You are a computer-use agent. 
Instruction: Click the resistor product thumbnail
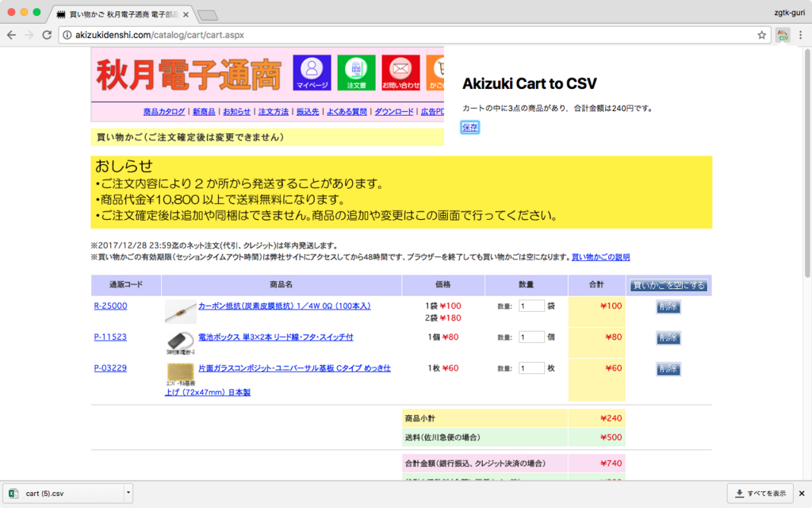click(180, 311)
